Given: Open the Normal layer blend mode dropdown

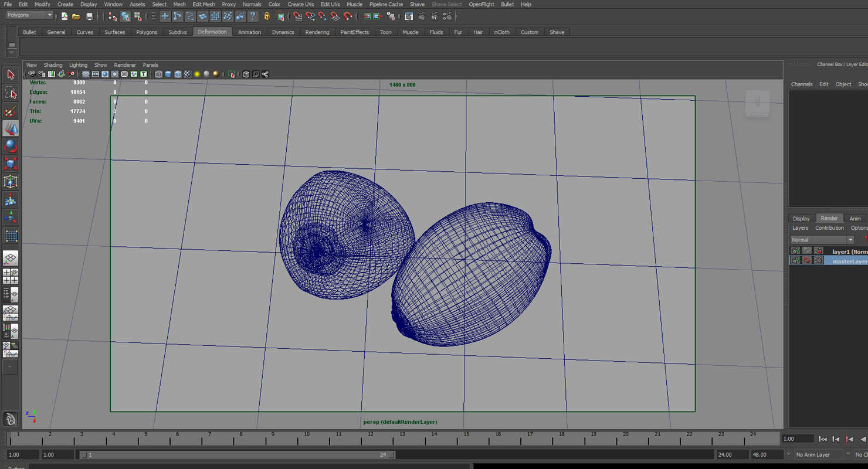Looking at the screenshot, I should [822, 240].
